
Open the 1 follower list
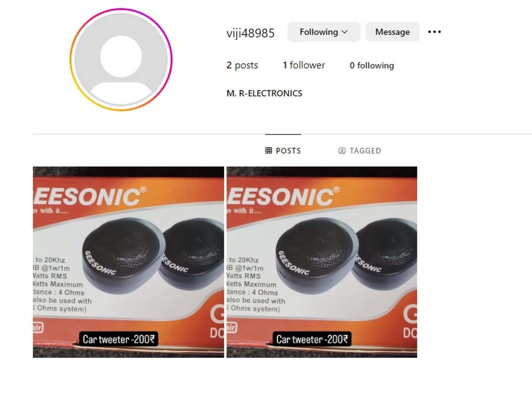point(304,65)
